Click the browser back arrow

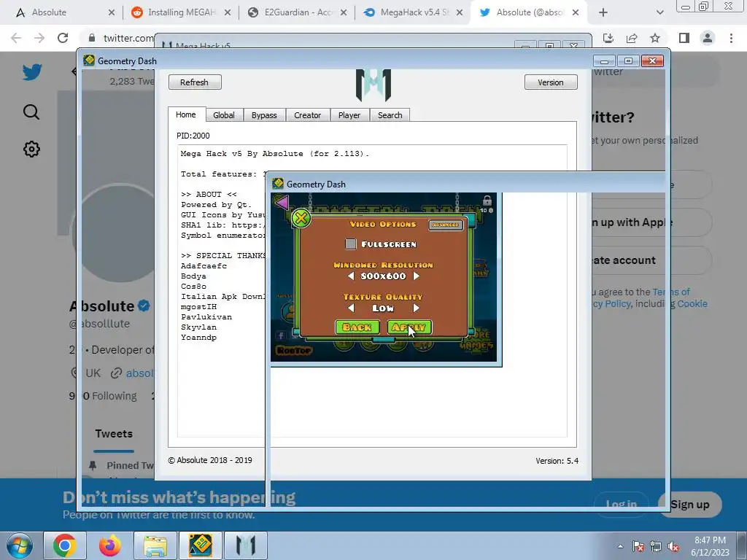tap(16, 38)
